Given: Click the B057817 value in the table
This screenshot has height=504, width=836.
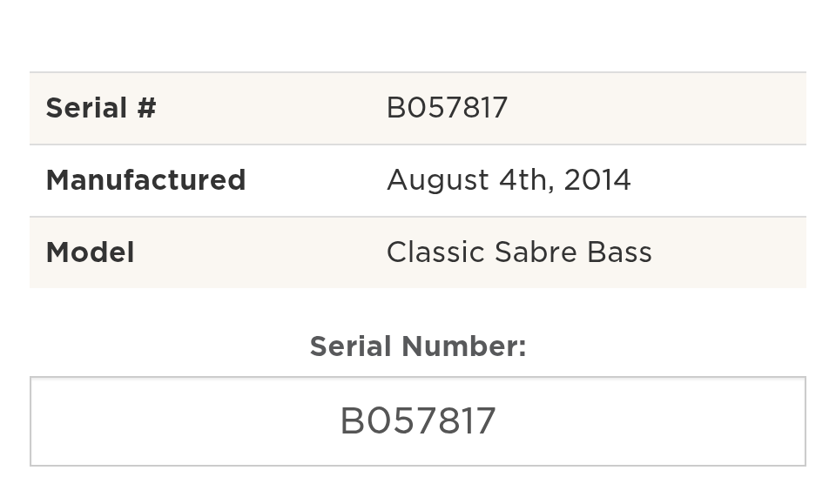Looking at the screenshot, I should 447,108.
